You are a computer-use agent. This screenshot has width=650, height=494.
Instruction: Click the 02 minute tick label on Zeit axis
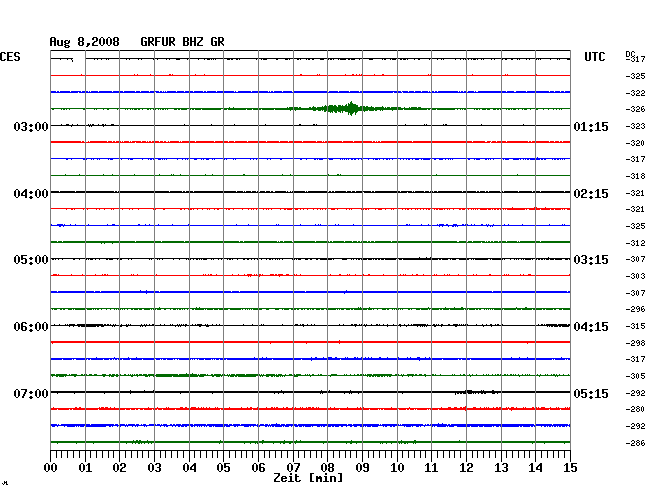pos(119,468)
